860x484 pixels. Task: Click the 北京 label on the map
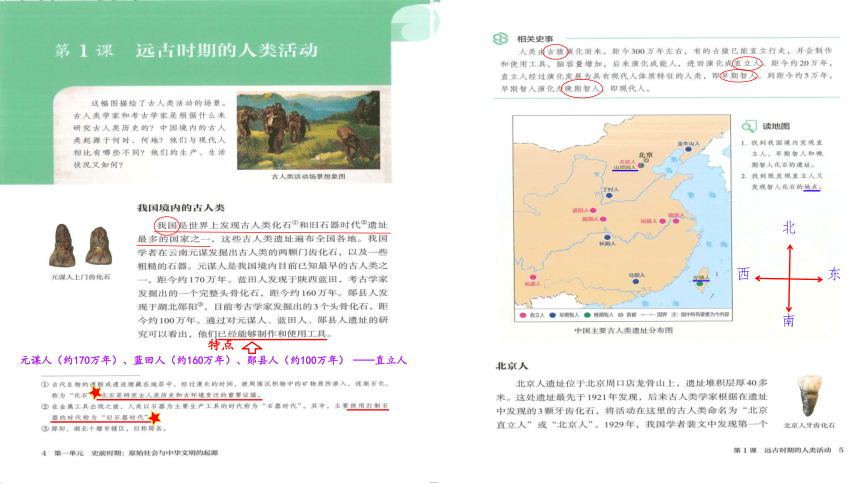coord(646,155)
